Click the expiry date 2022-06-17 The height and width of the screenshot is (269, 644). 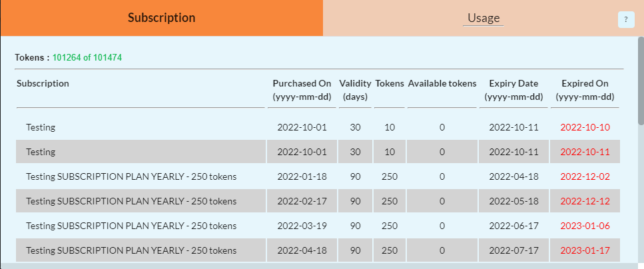tap(513, 226)
